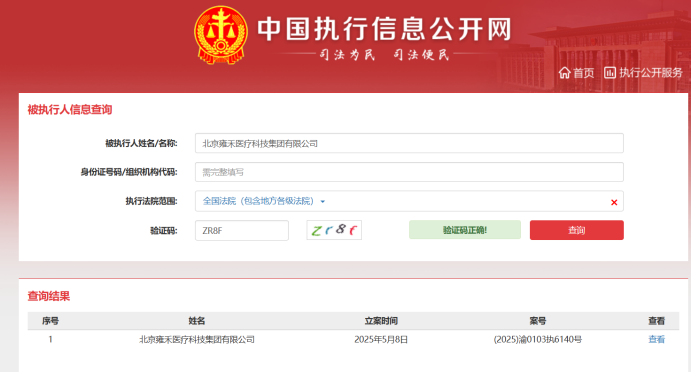Click the filing date 2025年5月8日
Screen dimensions: 692x373
(x=381, y=339)
